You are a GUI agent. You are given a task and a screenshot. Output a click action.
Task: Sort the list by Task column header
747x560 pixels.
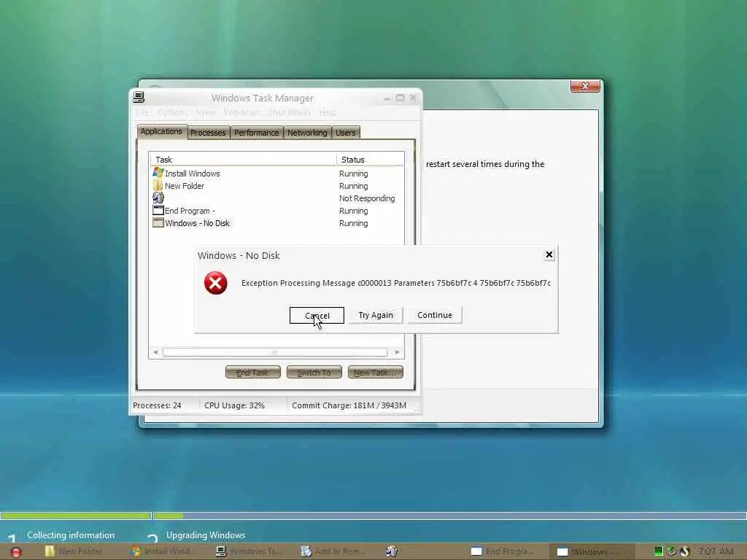click(243, 160)
